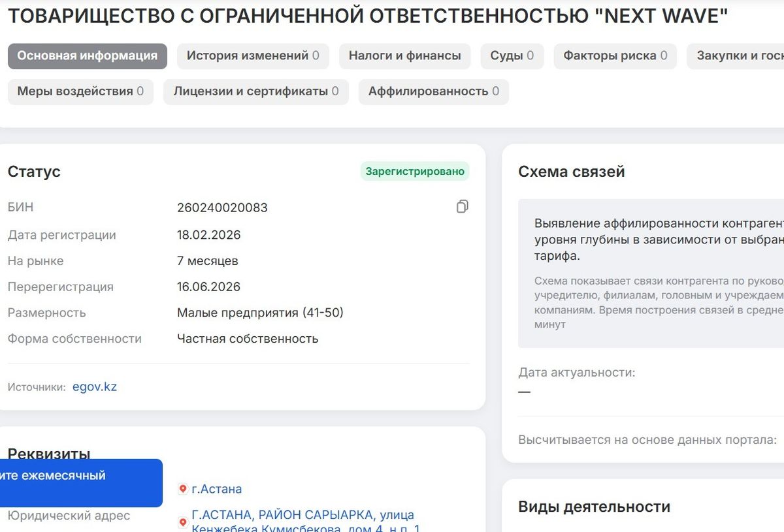Viewport: 784px width, 532px height.
Task: Click the Схема связей section heading
Action: (572, 172)
